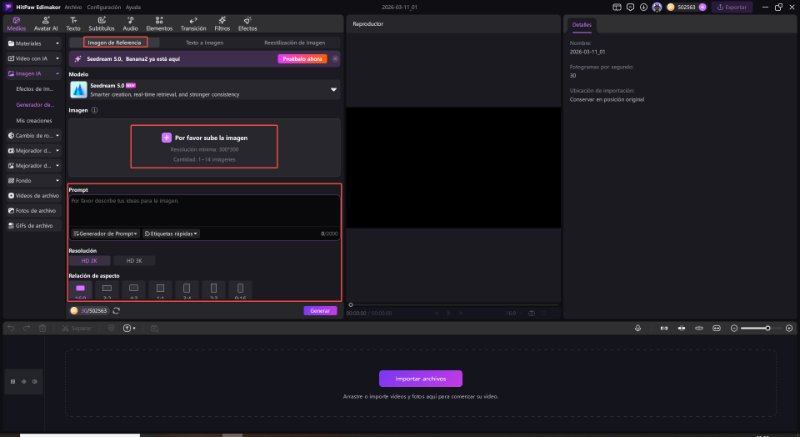Expand the Seedream 5.0 model dropdown
Screen dimensions: 800x437
tap(333, 89)
